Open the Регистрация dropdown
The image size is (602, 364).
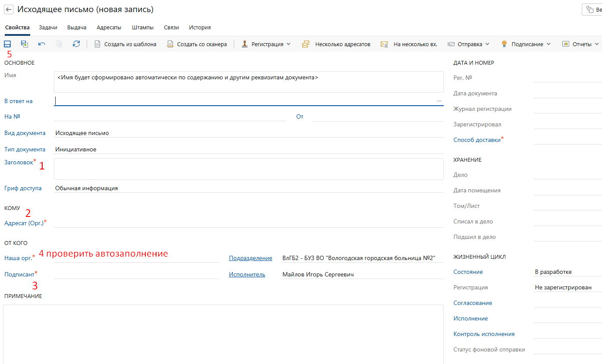tap(267, 44)
